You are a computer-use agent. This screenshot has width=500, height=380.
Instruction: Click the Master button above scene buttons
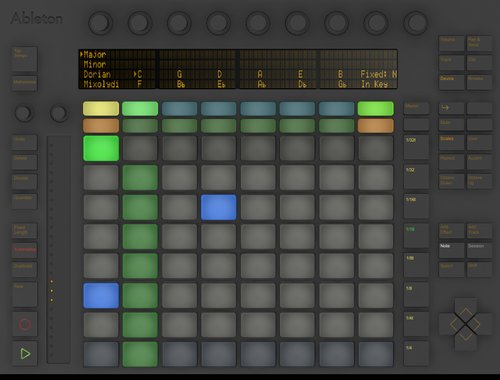point(416,109)
